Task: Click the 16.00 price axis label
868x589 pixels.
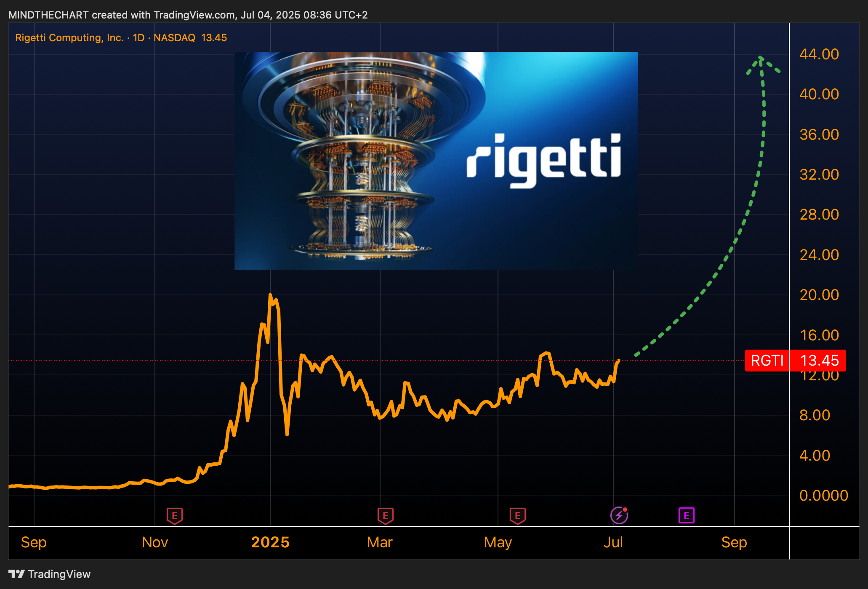Action: point(819,335)
